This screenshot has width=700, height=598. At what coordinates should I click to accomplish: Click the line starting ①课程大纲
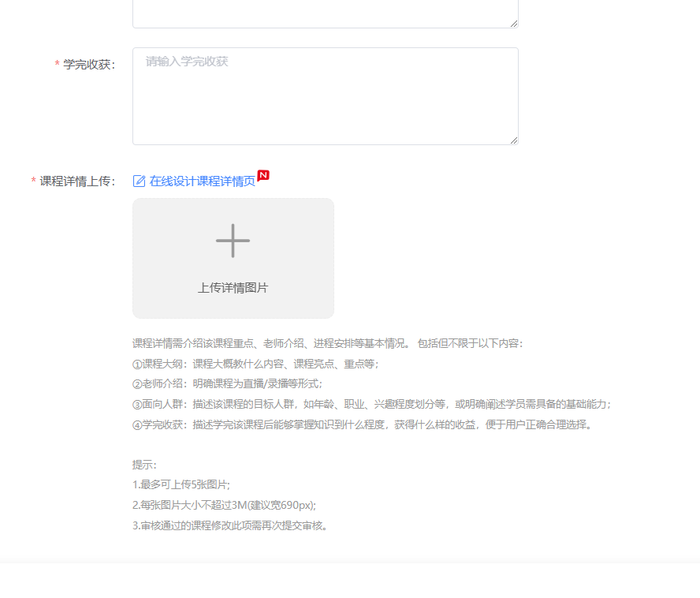click(255, 364)
